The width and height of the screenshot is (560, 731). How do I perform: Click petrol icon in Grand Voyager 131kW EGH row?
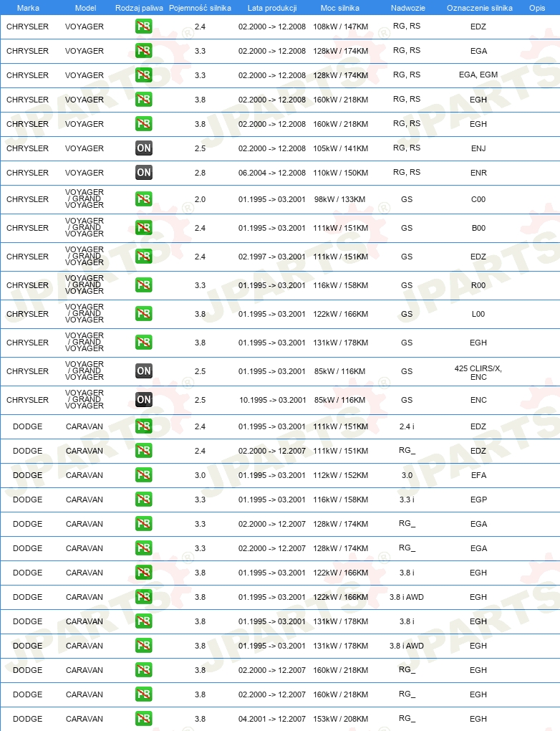point(143,343)
